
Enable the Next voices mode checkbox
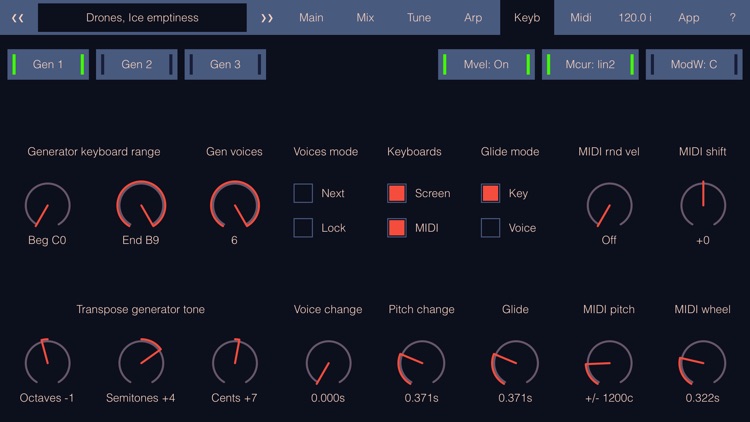(303, 193)
